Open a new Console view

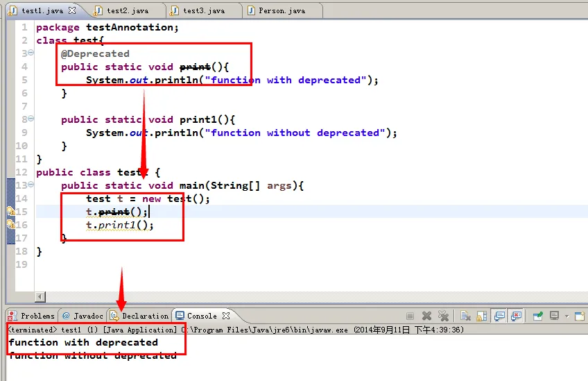(580, 316)
